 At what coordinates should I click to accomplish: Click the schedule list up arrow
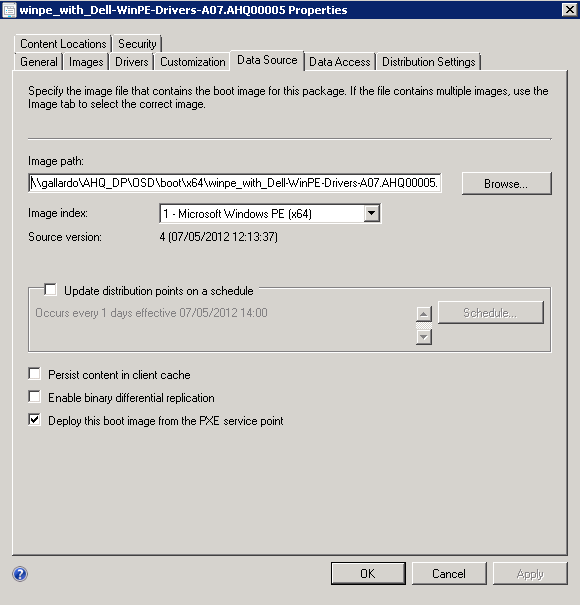424,314
